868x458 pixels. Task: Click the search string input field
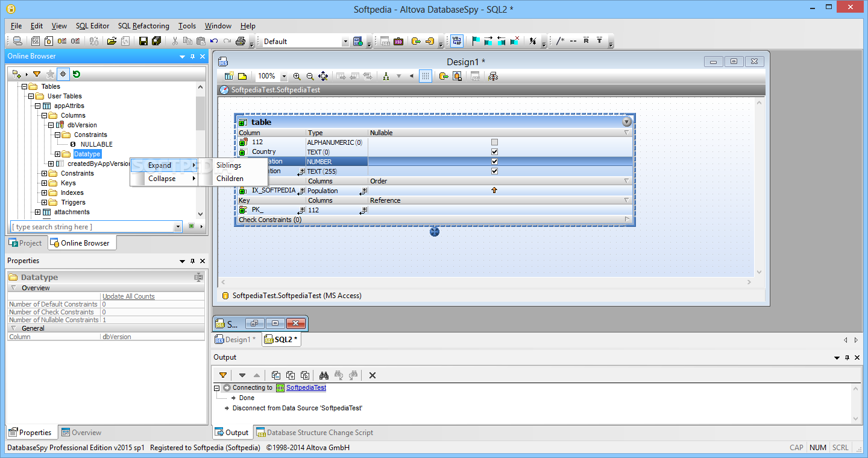pyautogui.click(x=92, y=227)
